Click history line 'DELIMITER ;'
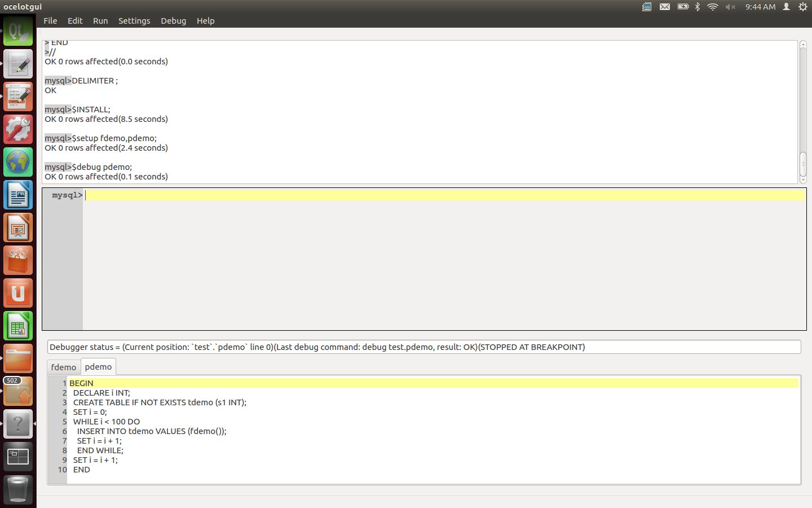This screenshot has height=508, width=812. (95, 81)
